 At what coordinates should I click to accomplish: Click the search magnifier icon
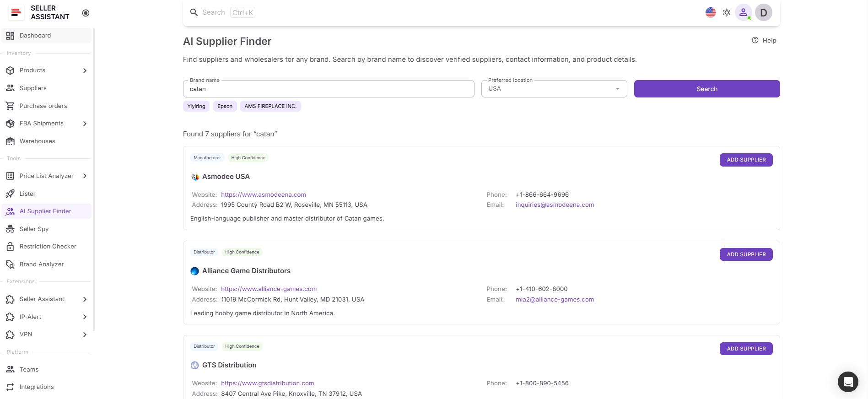click(194, 12)
